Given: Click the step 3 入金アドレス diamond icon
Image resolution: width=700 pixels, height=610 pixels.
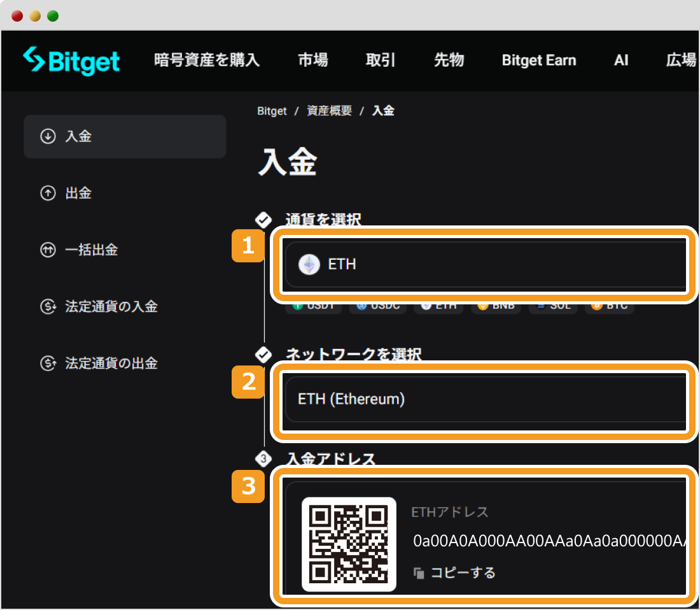Looking at the screenshot, I should 263,458.
